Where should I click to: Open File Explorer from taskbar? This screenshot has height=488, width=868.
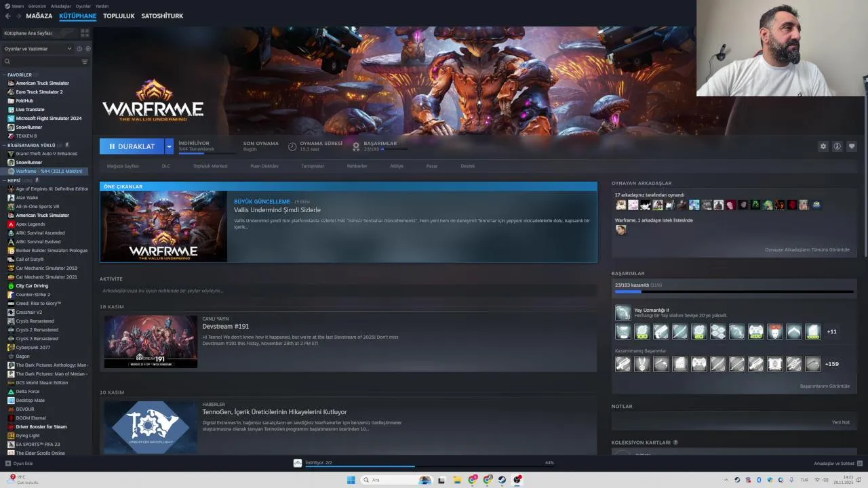click(458, 480)
